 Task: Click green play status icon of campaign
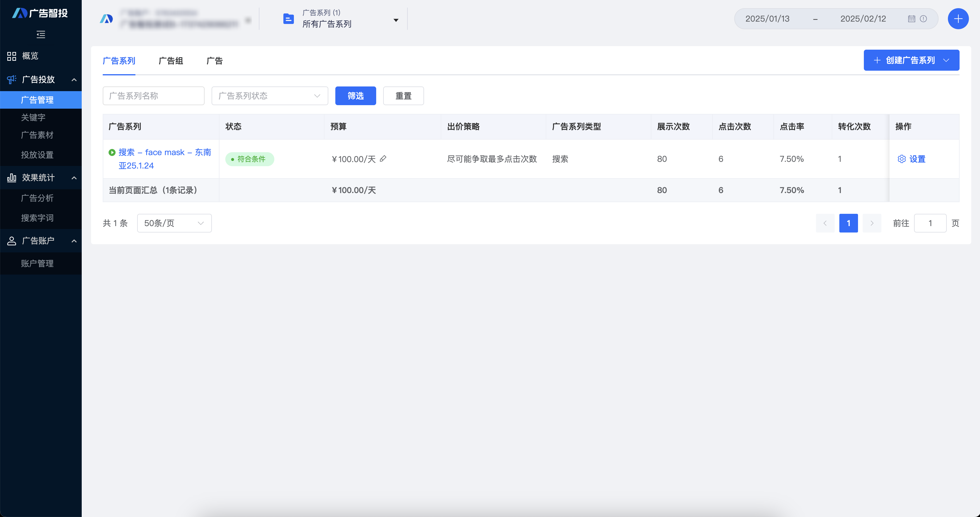[x=112, y=152]
